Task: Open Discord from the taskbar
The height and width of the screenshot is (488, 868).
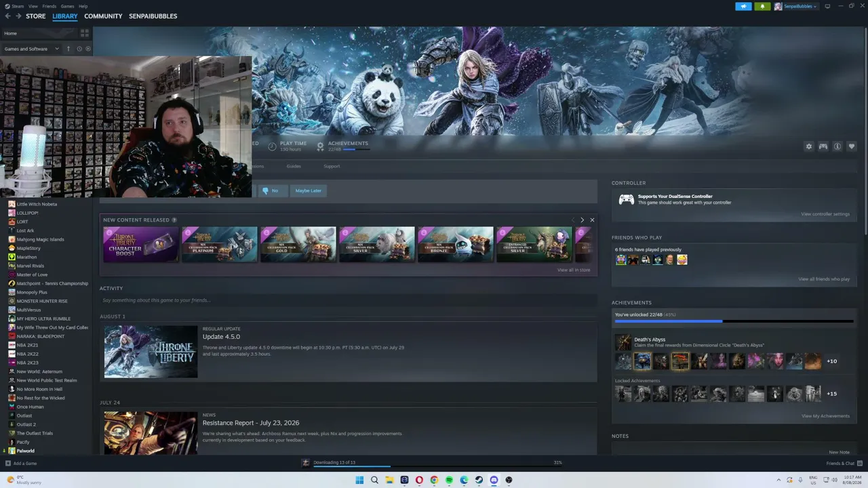Action: [494, 480]
